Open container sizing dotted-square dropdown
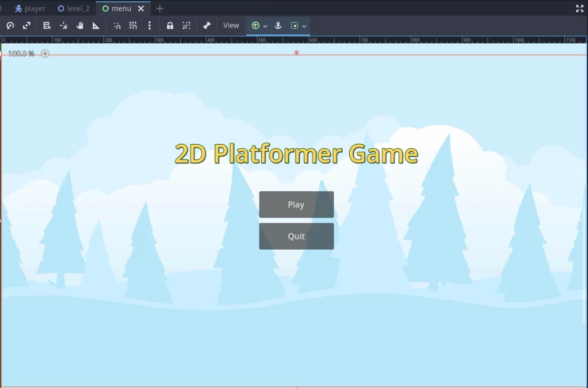588x388 pixels. [298, 25]
